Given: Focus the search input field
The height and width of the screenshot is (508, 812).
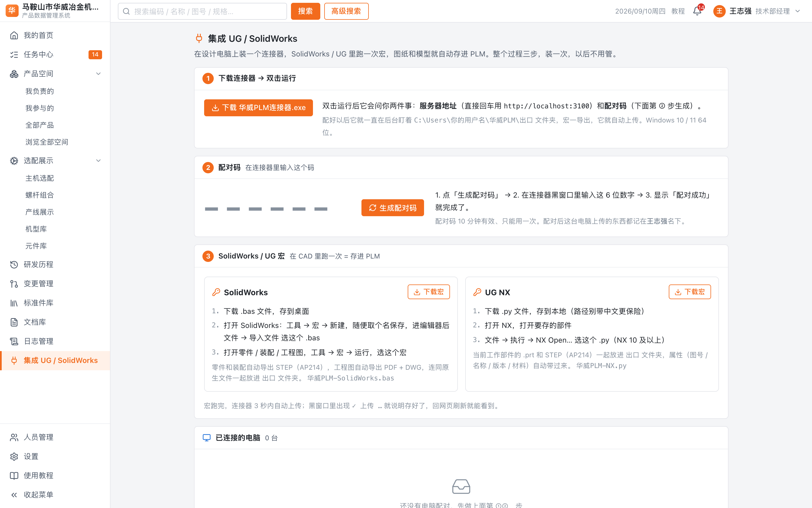Looking at the screenshot, I should [x=202, y=11].
